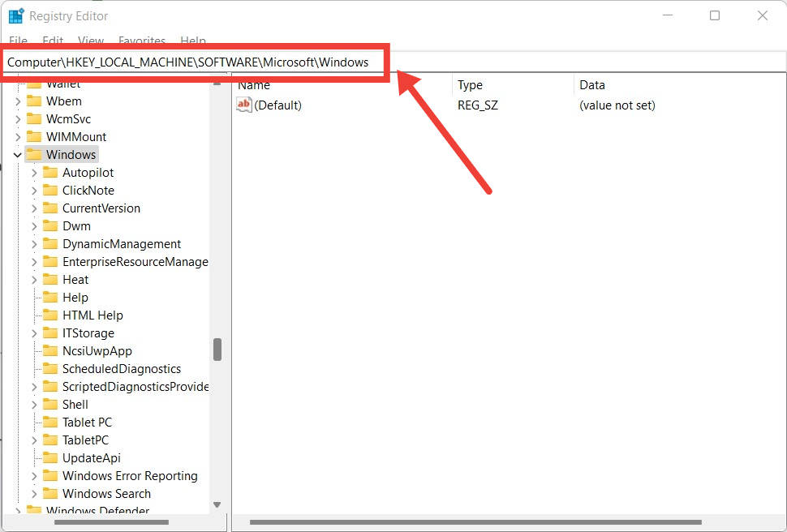787x532 pixels.
Task: Select the UpdateApi key label
Action: [x=92, y=457]
